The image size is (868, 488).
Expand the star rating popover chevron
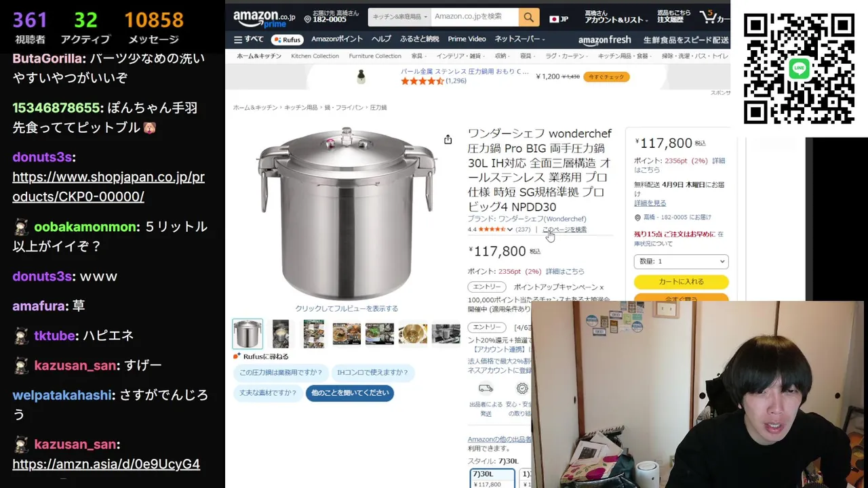coord(510,230)
